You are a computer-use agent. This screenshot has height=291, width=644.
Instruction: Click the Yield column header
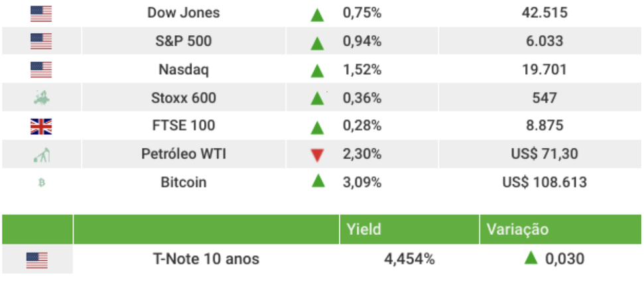click(363, 229)
